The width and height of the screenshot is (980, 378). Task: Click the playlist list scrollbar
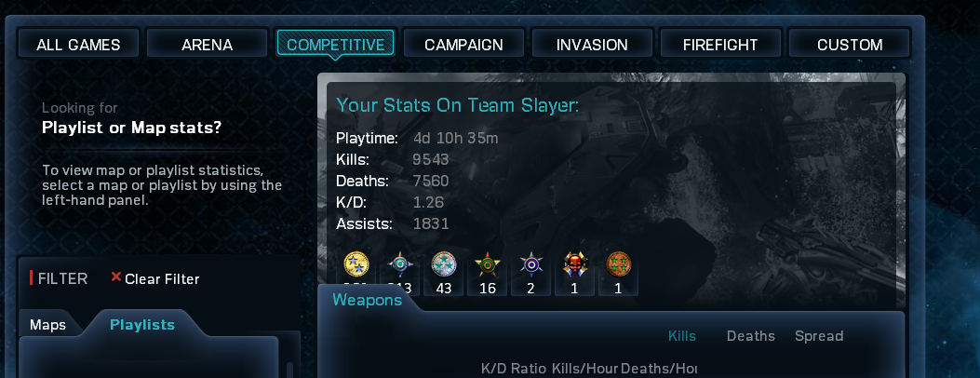coord(289,370)
